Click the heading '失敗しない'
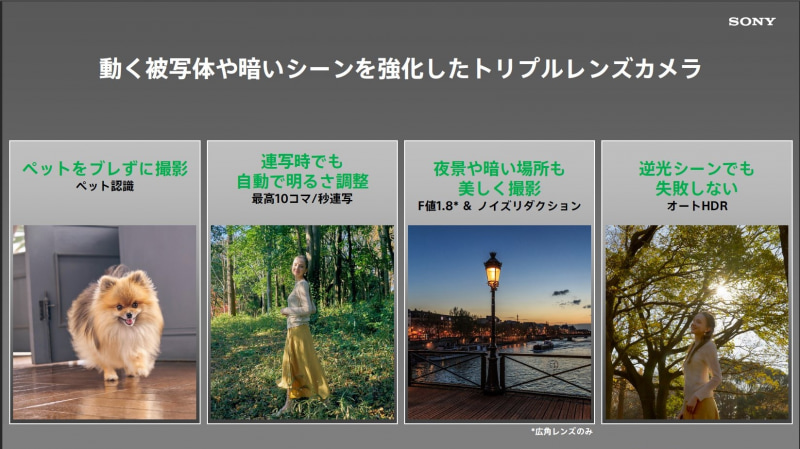Screen dimensions: 800x449 (696, 188)
